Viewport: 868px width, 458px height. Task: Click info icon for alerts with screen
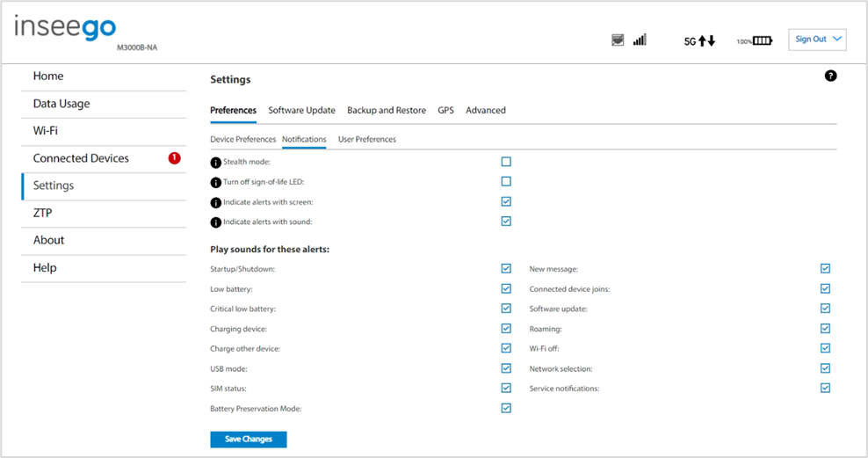tap(216, 203)
